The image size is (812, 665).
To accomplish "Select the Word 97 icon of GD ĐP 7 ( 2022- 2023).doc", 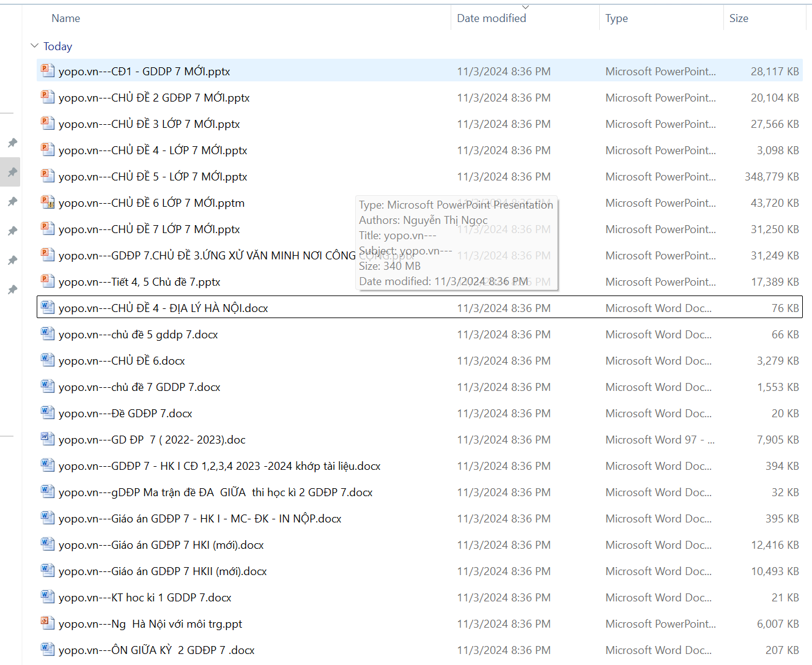I will [48, 439].
